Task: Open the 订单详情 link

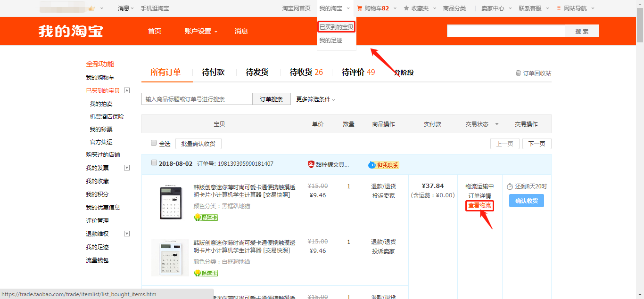Action: point(479,196)
